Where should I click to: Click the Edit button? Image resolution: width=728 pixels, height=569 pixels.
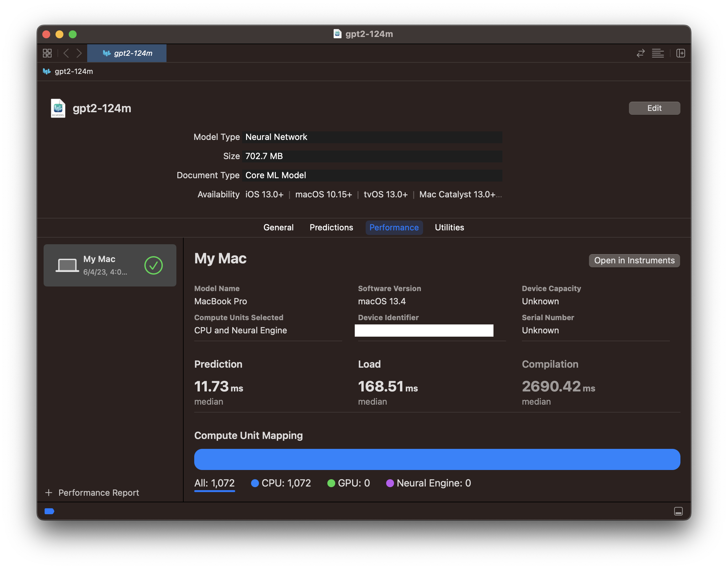[654, 108]
